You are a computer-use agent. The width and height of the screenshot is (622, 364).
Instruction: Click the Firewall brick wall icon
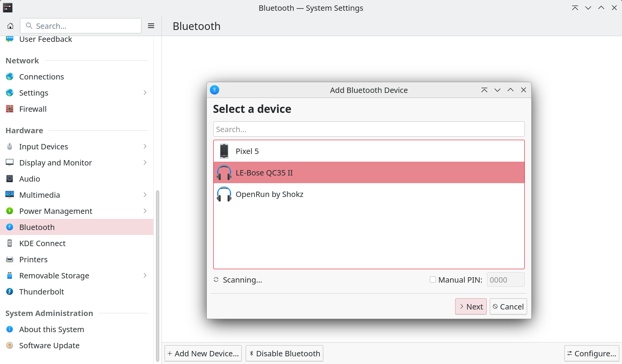pyautogui.click(x=10, y=109)
